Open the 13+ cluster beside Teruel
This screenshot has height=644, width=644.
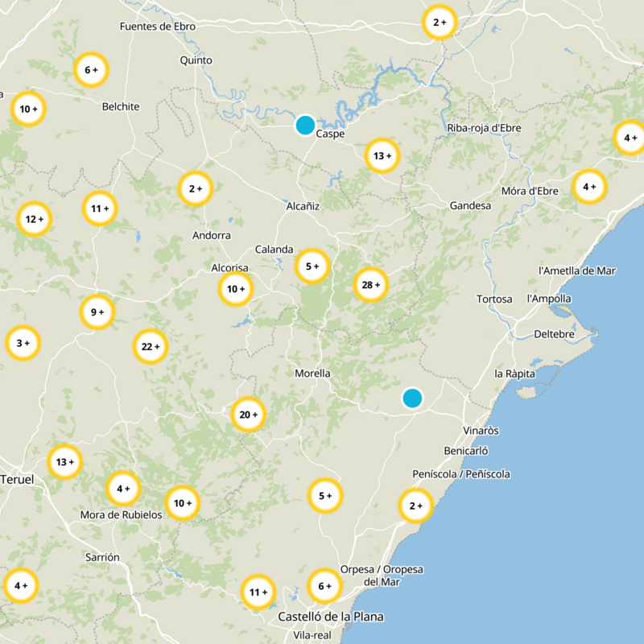tap(65, 462)
